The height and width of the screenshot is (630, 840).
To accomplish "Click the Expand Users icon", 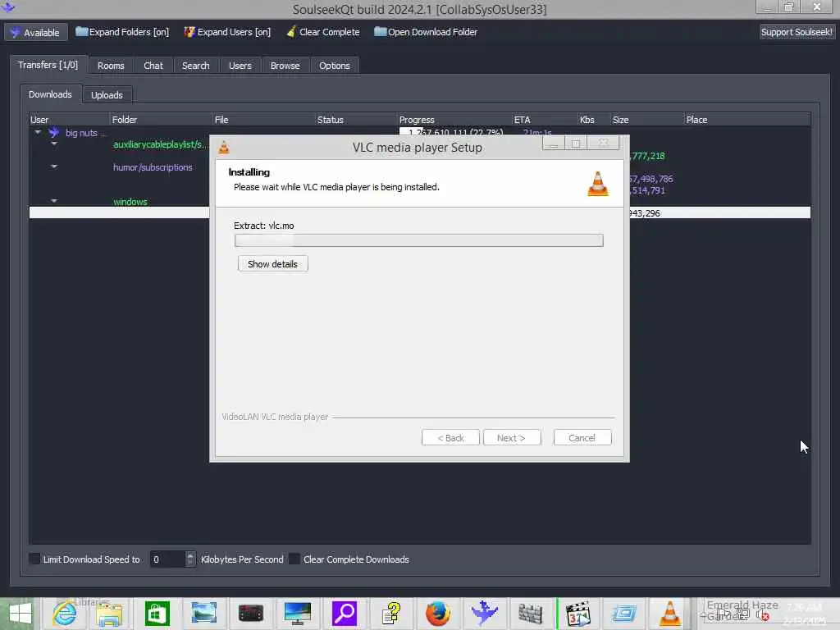I will 189,32.
